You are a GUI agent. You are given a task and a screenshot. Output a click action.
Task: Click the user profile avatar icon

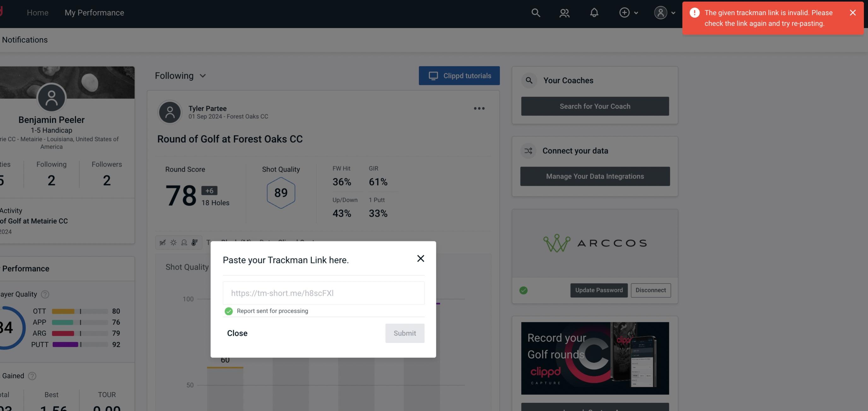[660, 12]
